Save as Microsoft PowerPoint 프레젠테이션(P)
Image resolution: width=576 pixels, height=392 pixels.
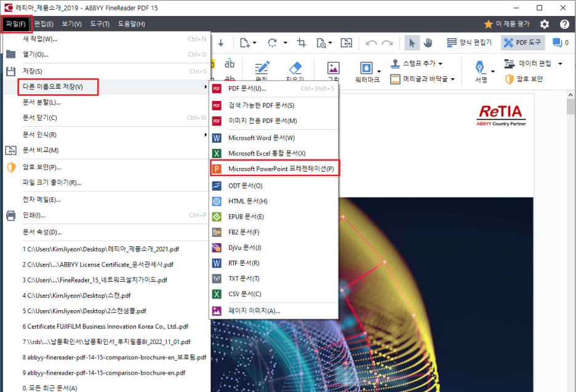point(274,169)
